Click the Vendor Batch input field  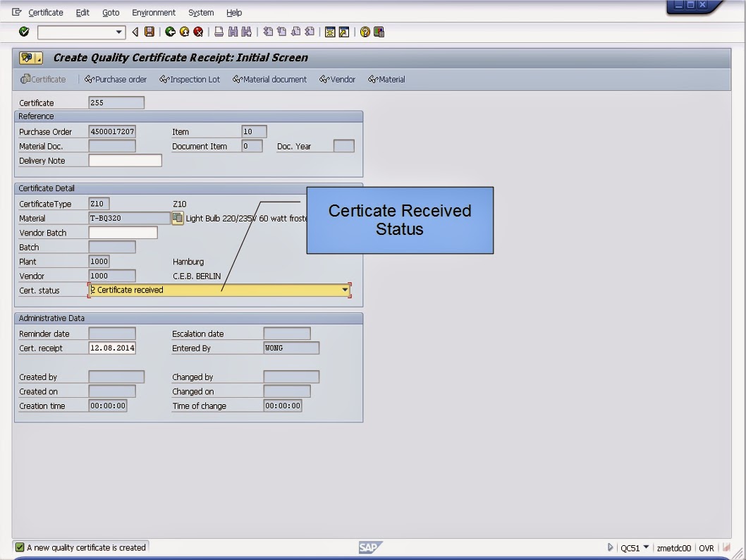pyautogui.click(x=123, y=233)
